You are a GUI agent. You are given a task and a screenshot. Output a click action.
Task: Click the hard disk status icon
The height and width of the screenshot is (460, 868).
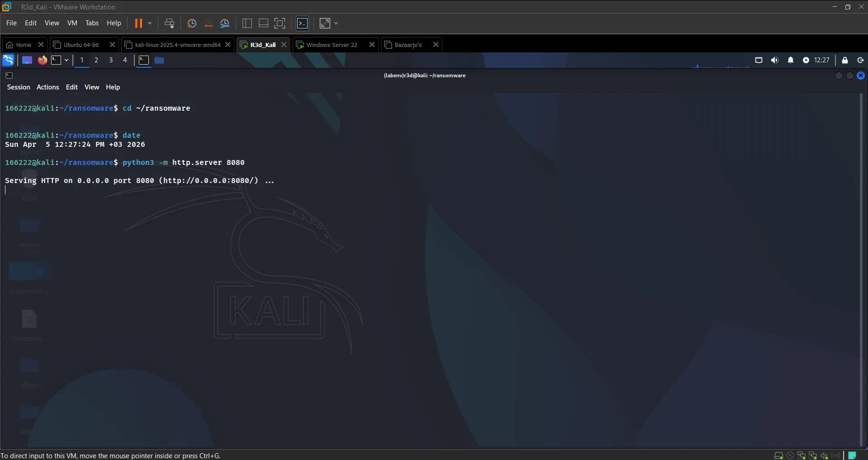779,455
